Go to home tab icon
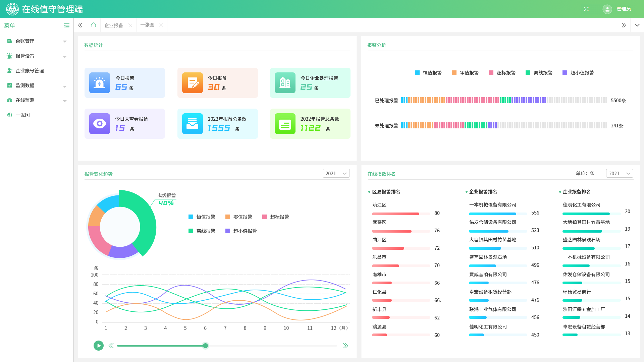The height and width of the screenshot is (362, 644). [94, 25]
